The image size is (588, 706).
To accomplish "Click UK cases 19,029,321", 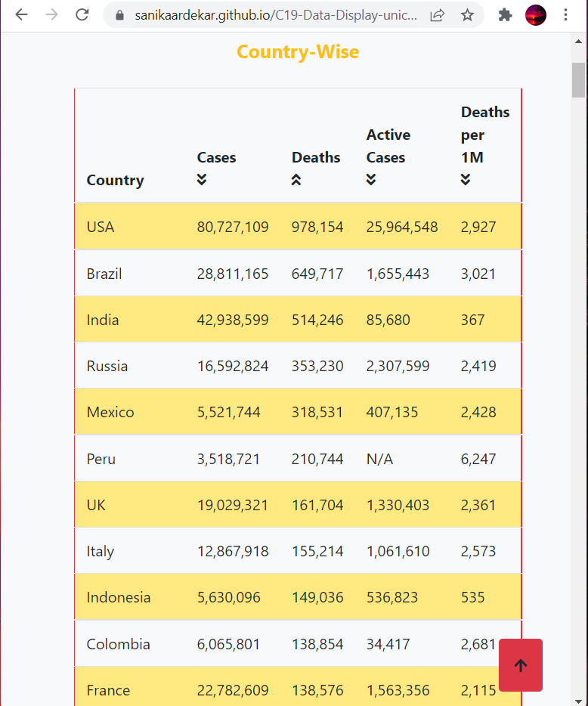I will pyautogui.click(x=233, y=505).
